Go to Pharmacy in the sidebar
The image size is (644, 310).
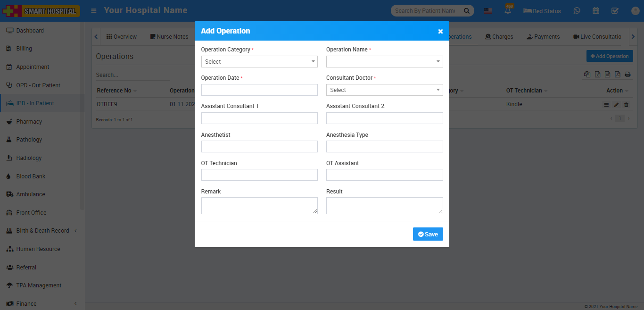pyautogui.click(x=29, y=122)
